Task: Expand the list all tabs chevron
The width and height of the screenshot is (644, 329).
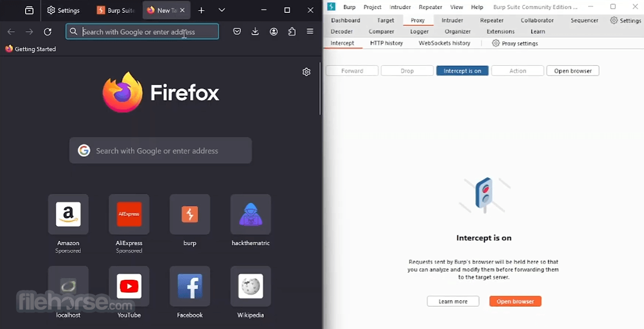Action: (222, 10)
